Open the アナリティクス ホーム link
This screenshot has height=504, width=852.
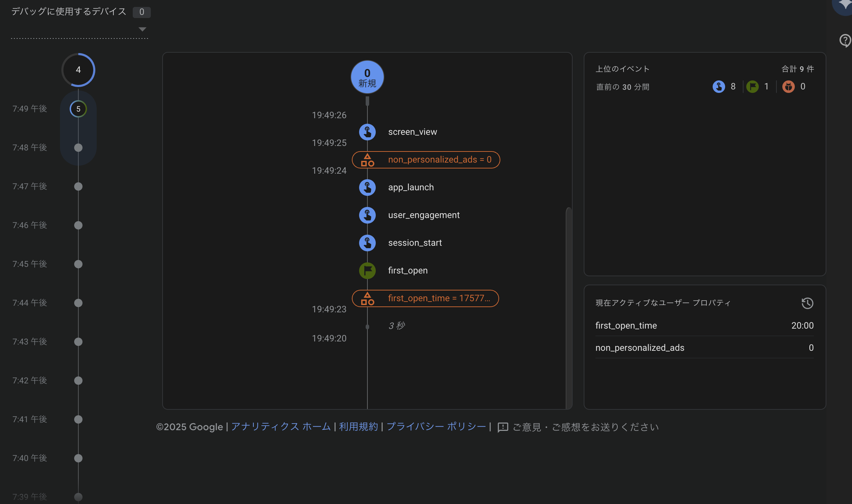(x=281, y=427)
